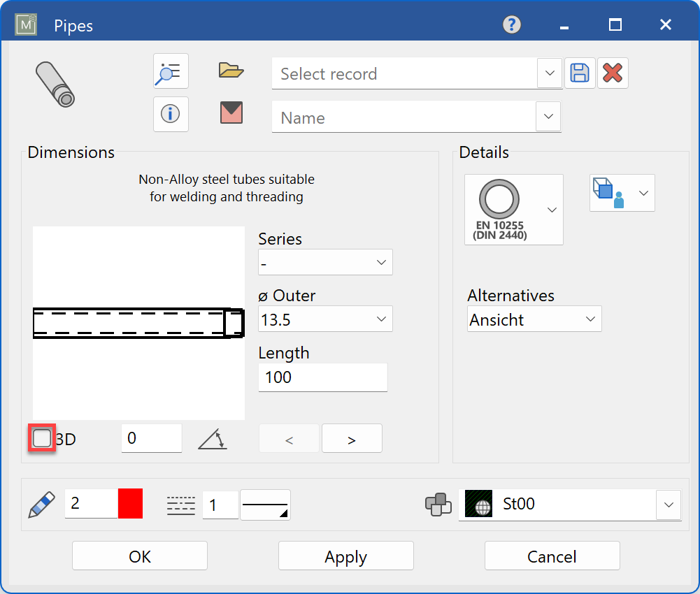Expand the Select record dropdown

[550, 73]
